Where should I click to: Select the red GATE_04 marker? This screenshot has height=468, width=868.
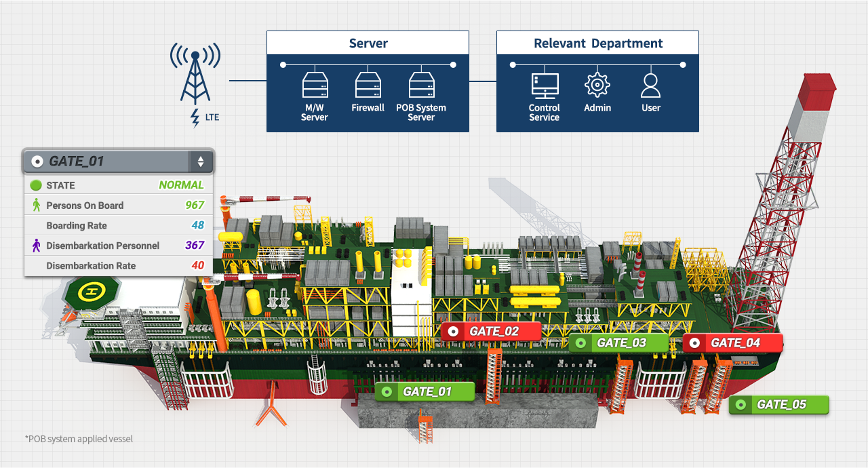pyautogui.click(x=733, y=343)
